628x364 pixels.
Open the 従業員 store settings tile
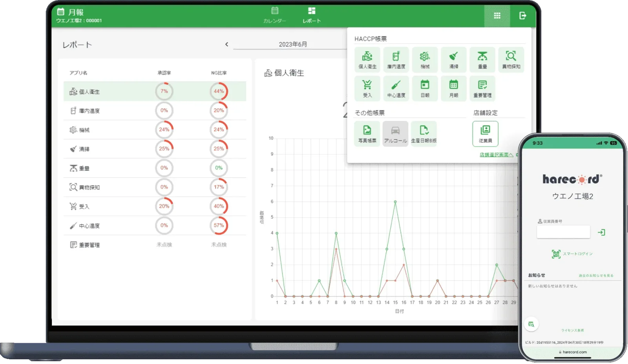pyautogui.click(x=485, y=133)
